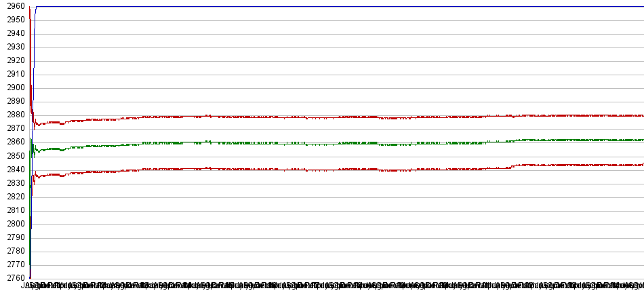Select the 2840 y-axis label
This screenshot has width=644, height=295.
(14, 170)
